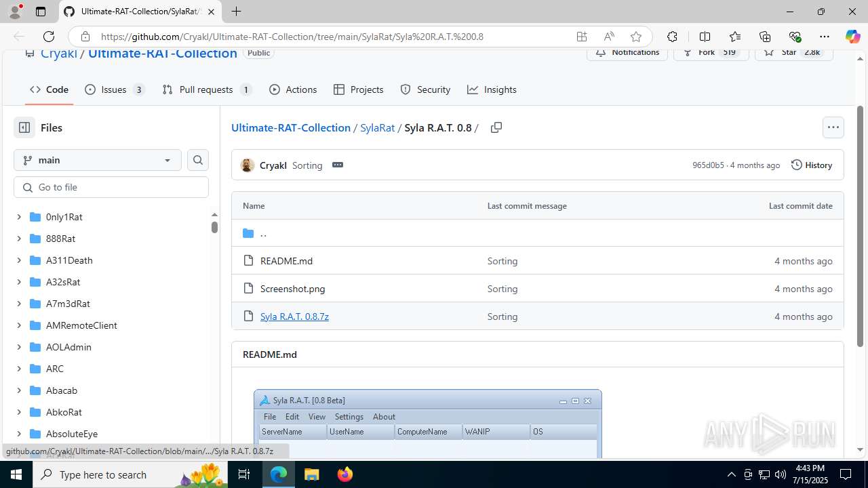
Task: Open the app available icon in address bar
Action: click(582, 37)
